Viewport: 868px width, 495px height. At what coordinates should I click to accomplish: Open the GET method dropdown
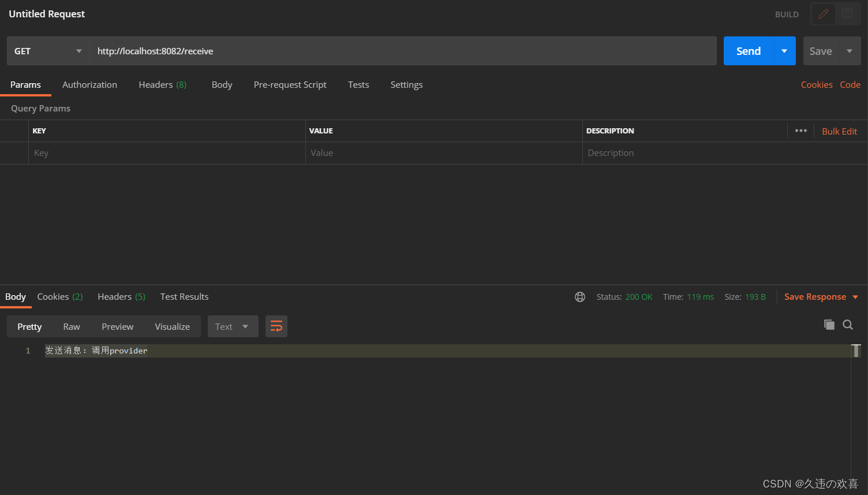point(48,51)
